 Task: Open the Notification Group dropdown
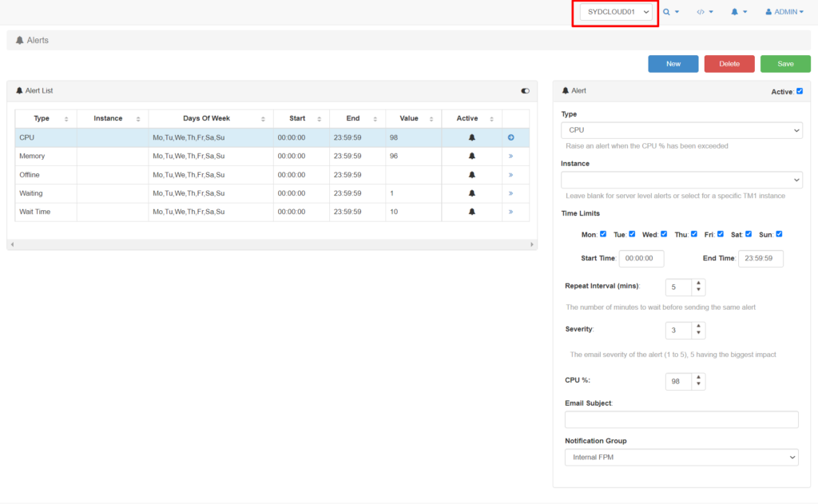[681, 457]
